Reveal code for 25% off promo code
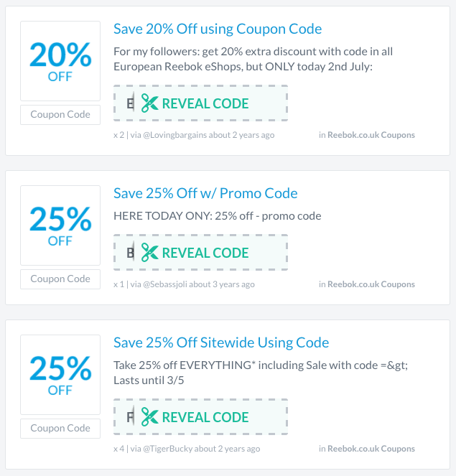The image size is (456, 476). (205, 253)
